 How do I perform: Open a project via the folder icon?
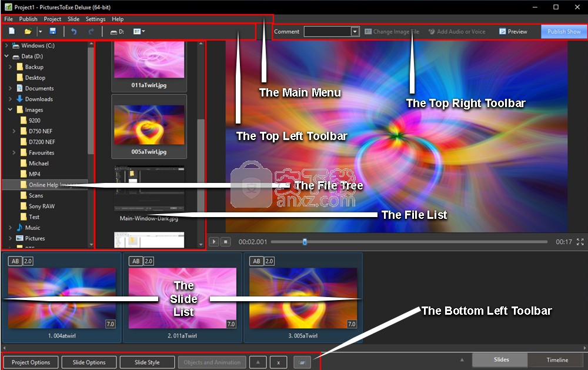[28, 32]
